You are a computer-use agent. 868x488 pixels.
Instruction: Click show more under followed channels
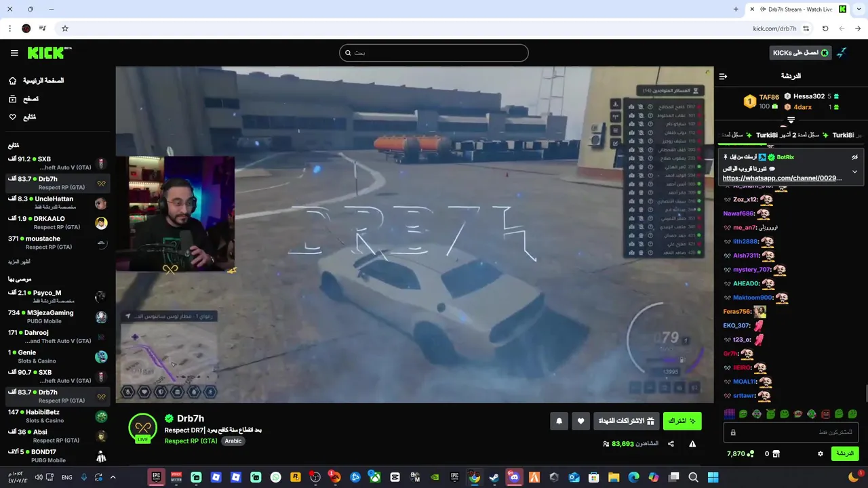[19, 262]
